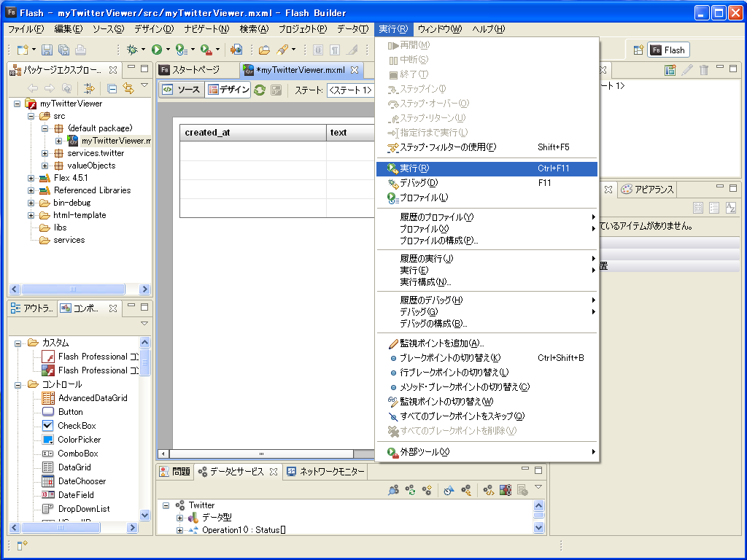Click the External Tools toolbar icon

click(206, 50)
